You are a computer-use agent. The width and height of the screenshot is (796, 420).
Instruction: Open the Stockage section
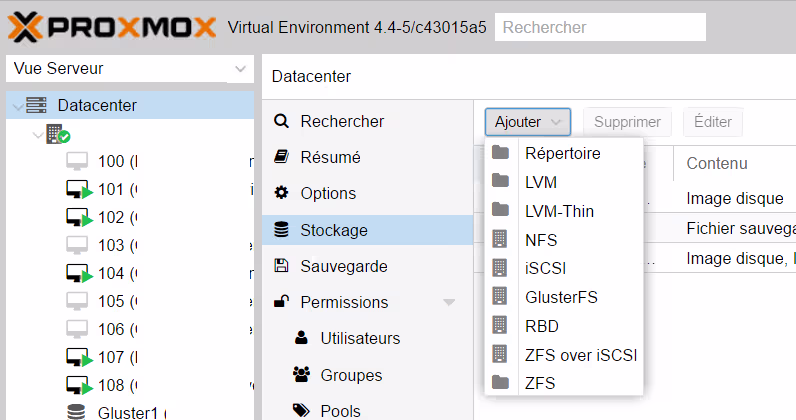click(334, 230)
